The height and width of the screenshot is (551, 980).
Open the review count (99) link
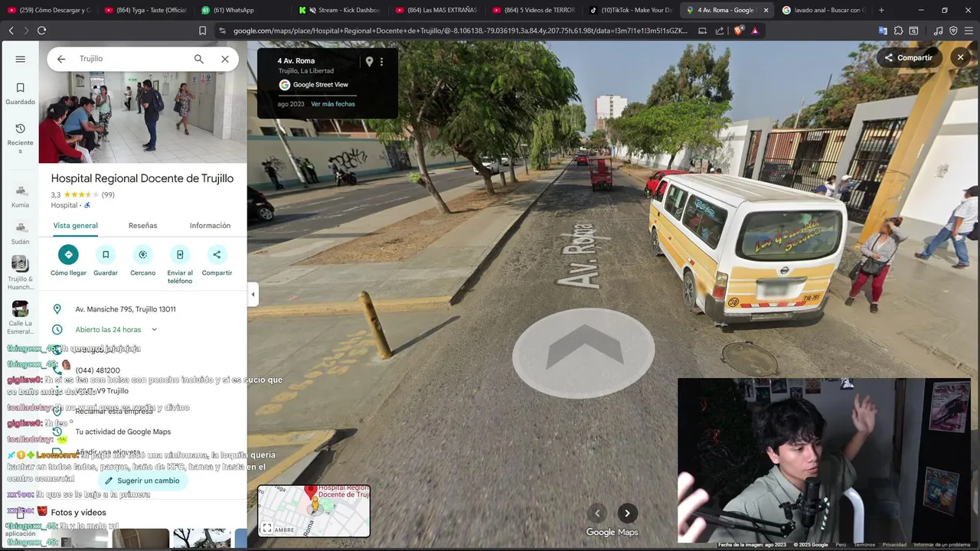[108, 194]
